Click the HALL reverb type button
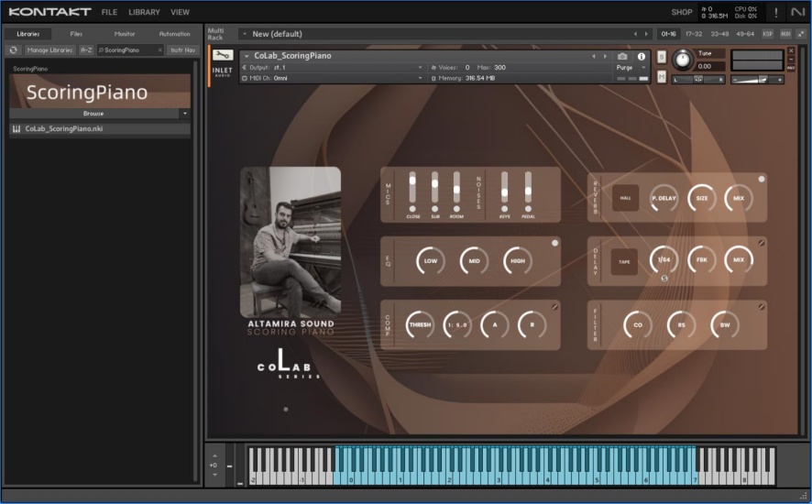The width and height of the screenshot is (812, 504). tap(626, 197)
